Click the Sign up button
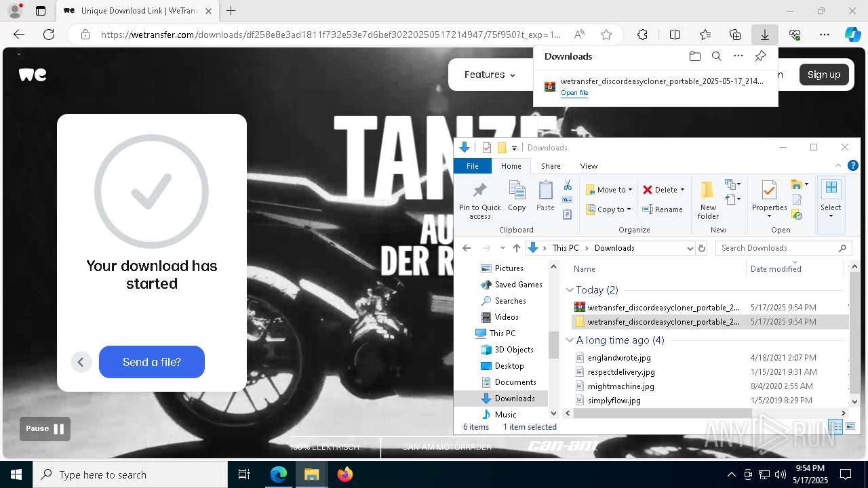 [823, 75]
